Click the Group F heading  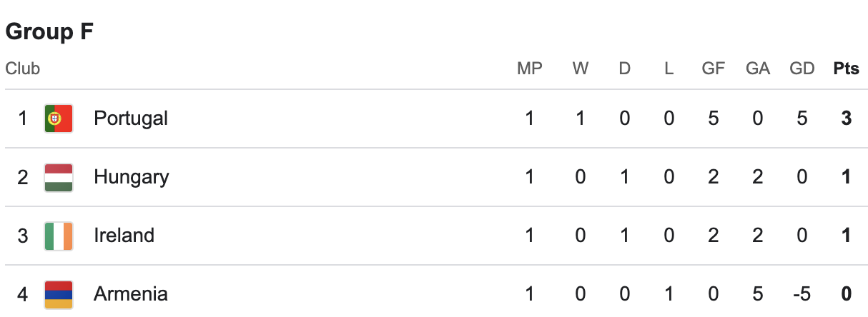click(49, 31)
